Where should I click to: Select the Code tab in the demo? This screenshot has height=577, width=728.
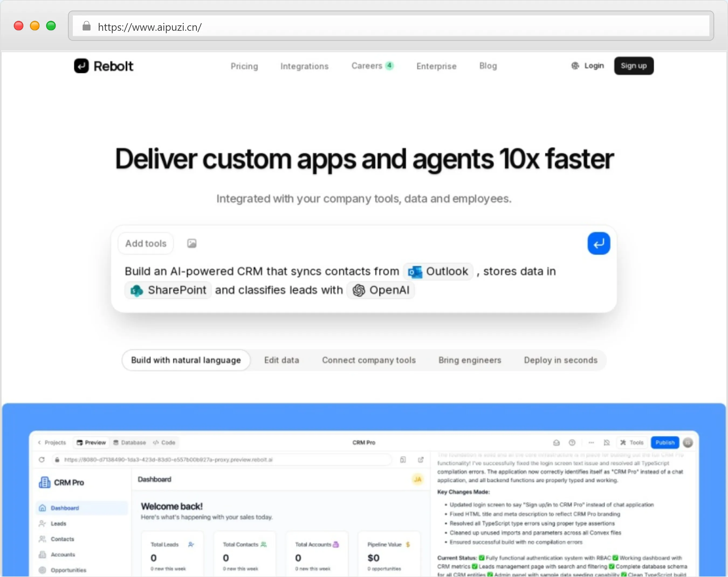[164, 443]
